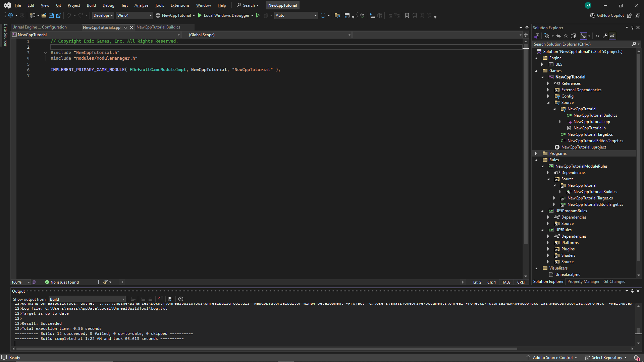
Task: Open GitHub Copilot button
Action: tap(607, 15)
